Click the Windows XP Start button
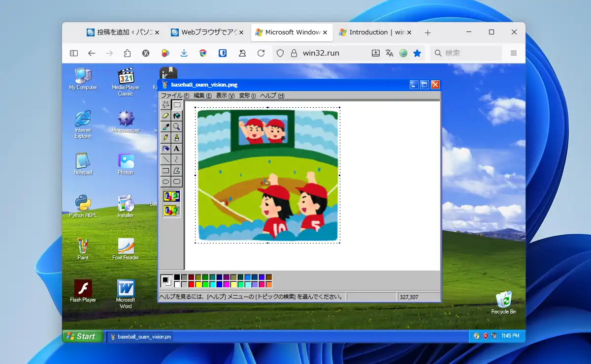591x364 pixels. [x=82, y=336]
